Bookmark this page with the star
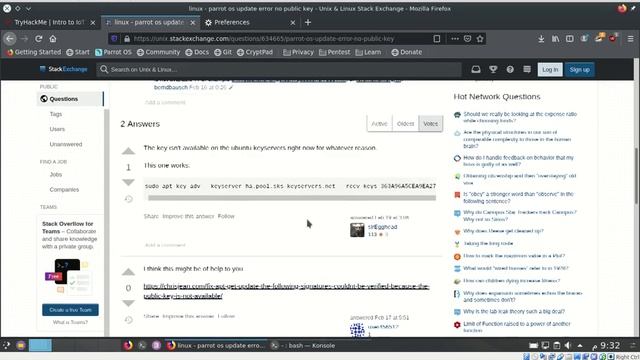 tap(480, 39)
